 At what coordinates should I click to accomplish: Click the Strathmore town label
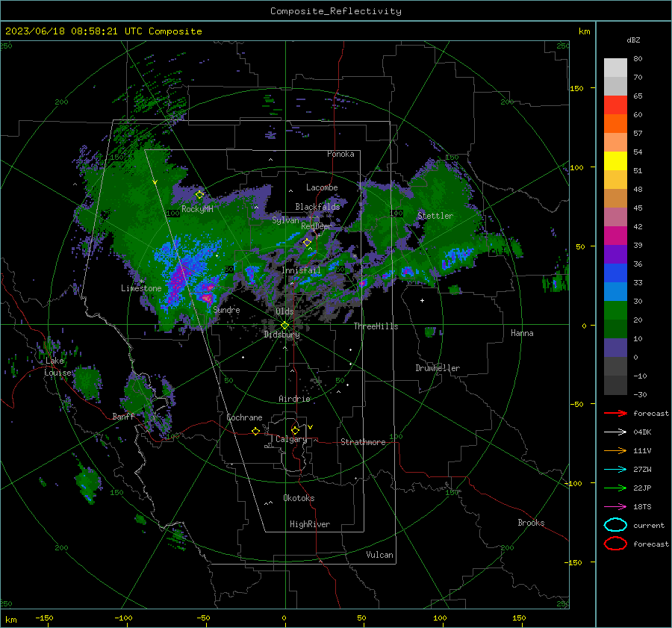point(363,442)
